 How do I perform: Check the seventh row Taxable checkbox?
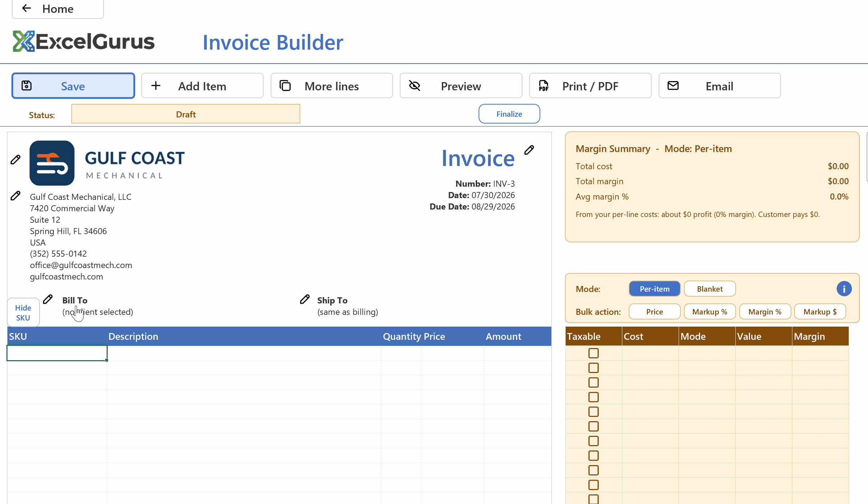[x=593, y=441]
